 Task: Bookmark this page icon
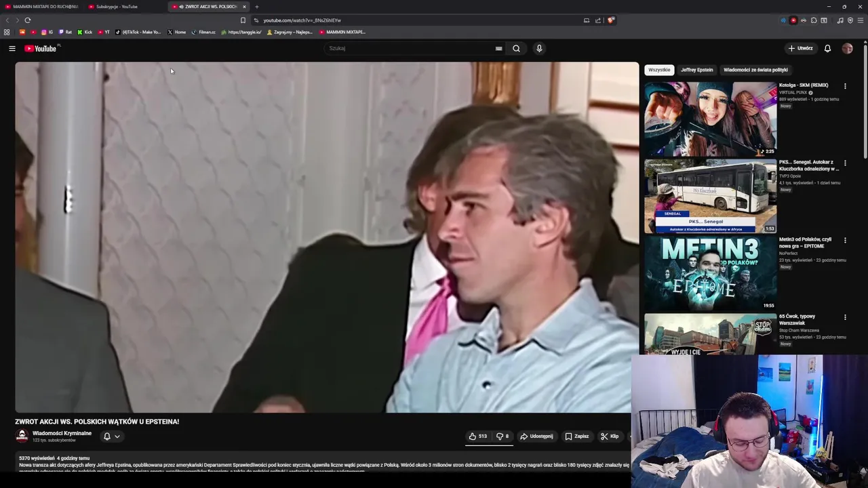(x=243, y=20)
